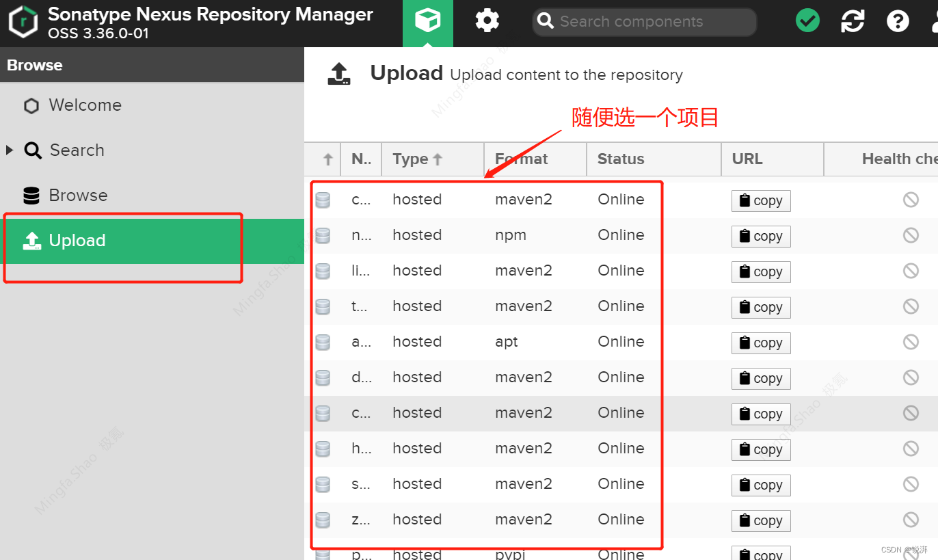Screen dimensions: 938x560
Task: Select the 'npm' format cell
Action: [511, 235]
